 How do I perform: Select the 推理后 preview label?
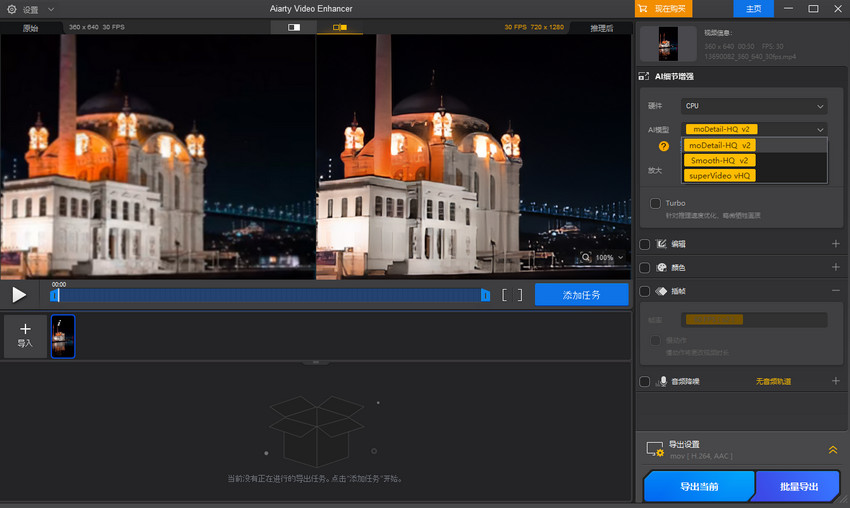[x=601, y=28]
